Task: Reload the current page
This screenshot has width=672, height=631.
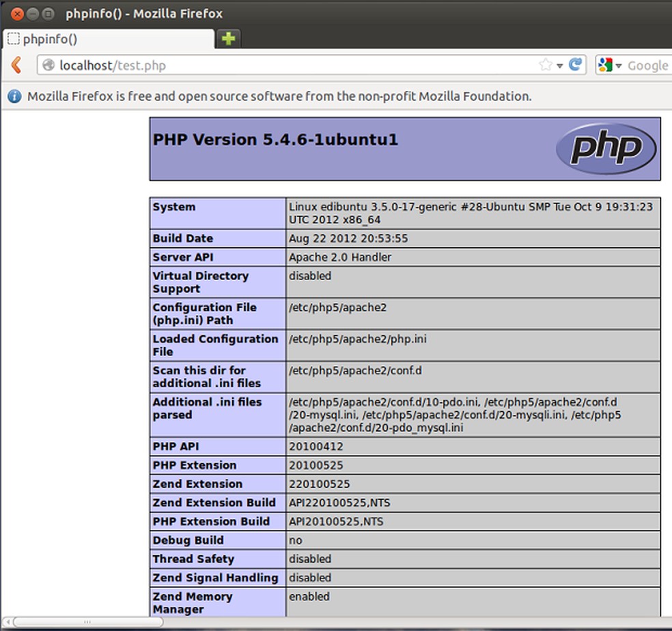Action: 577,65
